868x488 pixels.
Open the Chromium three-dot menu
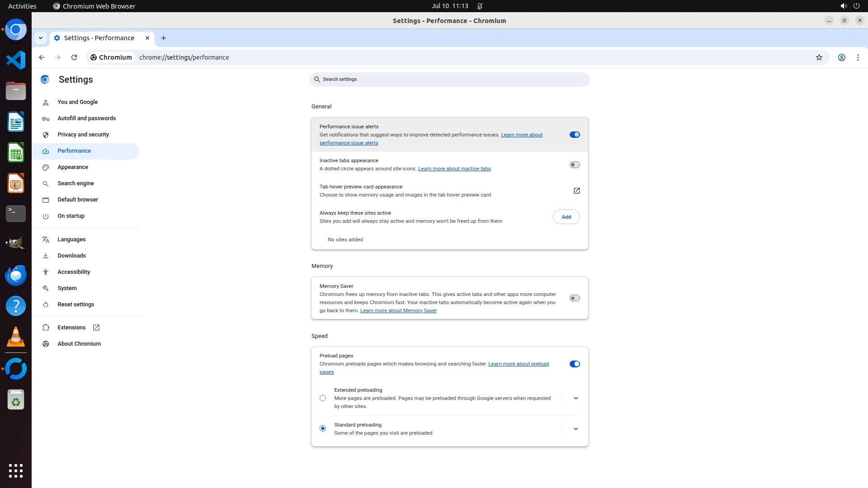pyautogui.click(x=858, y=57)
